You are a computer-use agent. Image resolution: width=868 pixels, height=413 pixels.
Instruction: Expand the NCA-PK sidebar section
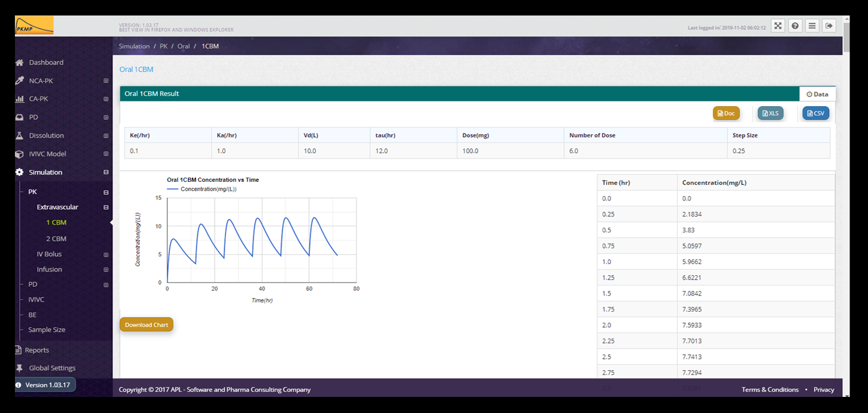[106, 81]
